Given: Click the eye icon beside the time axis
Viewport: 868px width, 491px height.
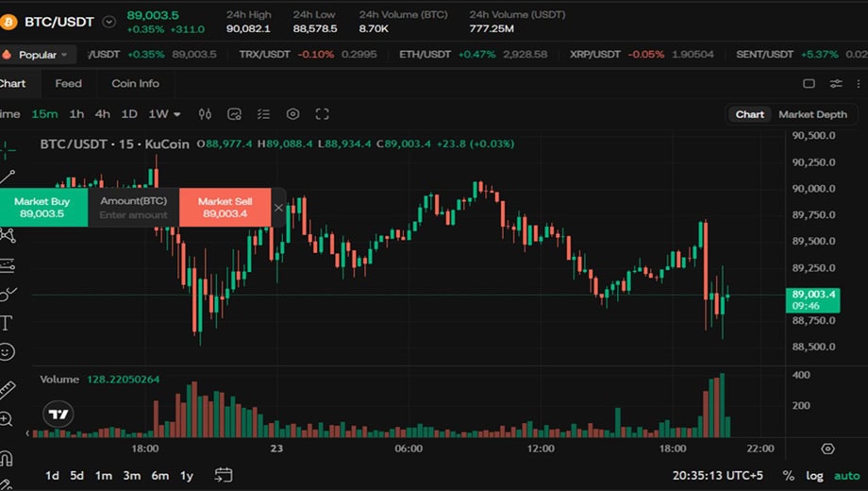Looking at the screenshot, I should coord(827,449).
